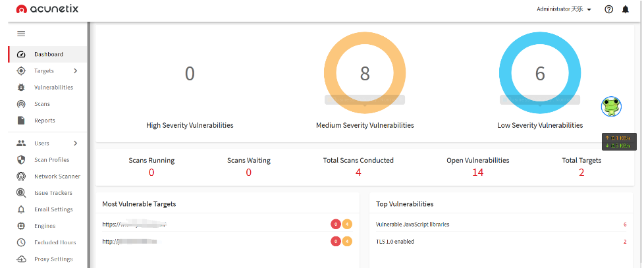Click Scans Running count 0
This screenshot has width=644, height=268.
point(151,173)
